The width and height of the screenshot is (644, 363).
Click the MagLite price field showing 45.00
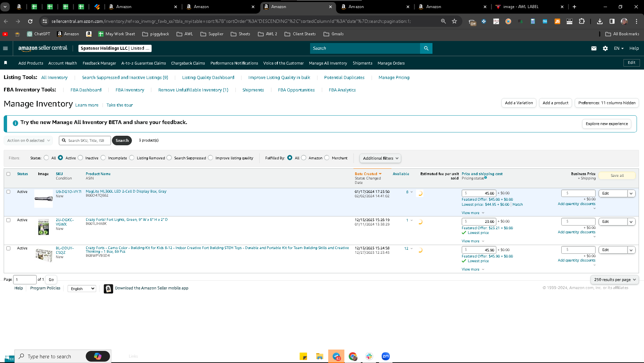pos(479,193)
